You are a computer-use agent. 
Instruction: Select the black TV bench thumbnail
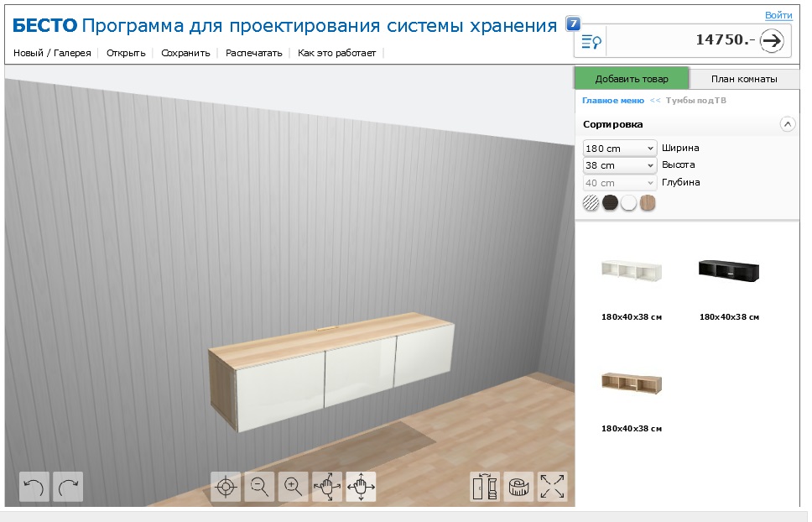tap(728, 271)
